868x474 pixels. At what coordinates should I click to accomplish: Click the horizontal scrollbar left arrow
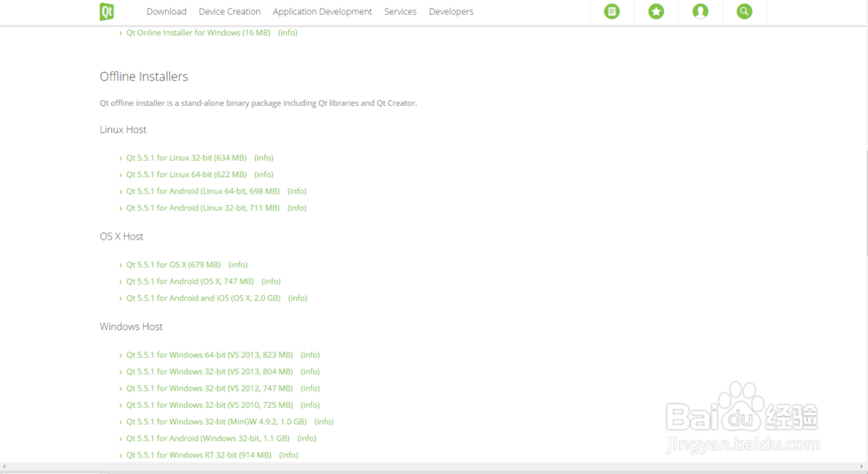click(4, 467)
